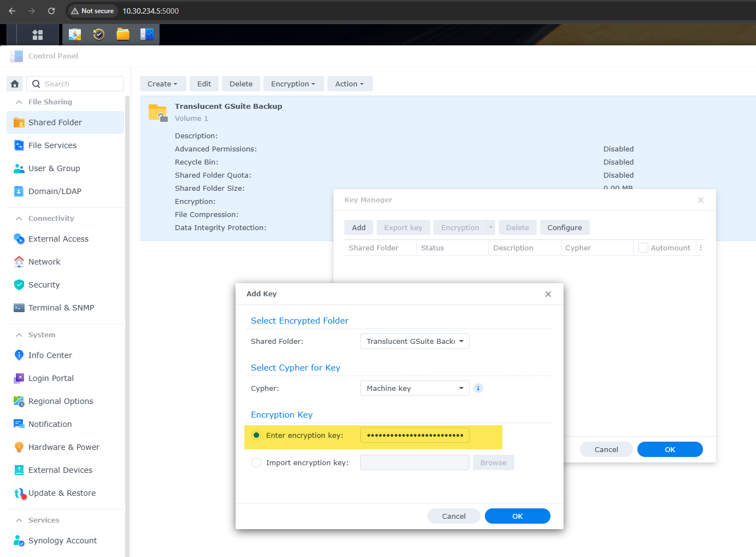Open the Shared Folder dropdown in Add Key
The width and height of the screenshot is (756, 557).
pos(415,341)
